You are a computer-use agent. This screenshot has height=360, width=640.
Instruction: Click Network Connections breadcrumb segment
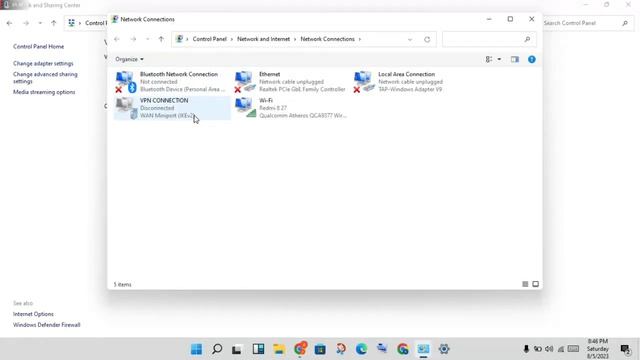[327, 39]
